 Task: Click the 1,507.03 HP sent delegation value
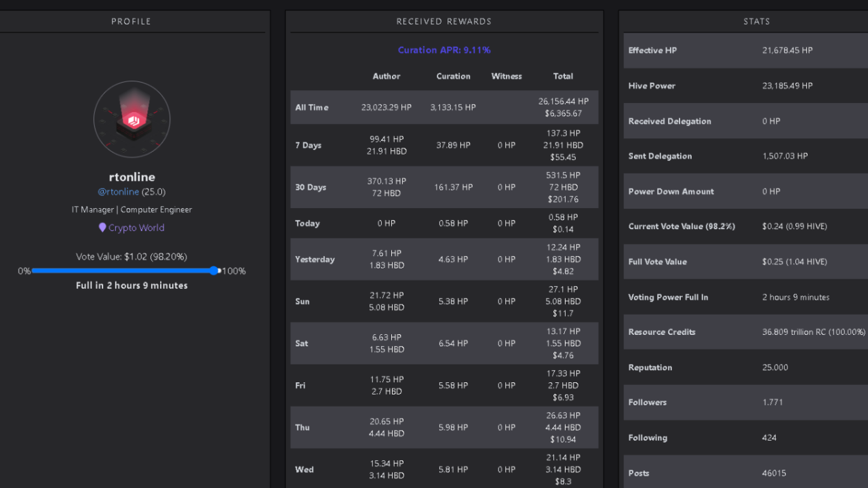pos(785,157)
